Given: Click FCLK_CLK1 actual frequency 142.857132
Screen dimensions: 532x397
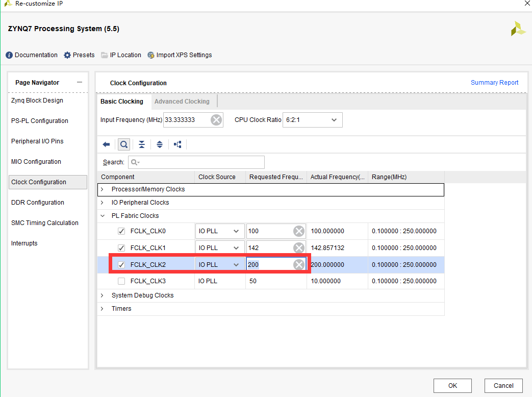Looking at the screenshot, I should [x=327, y=247].
